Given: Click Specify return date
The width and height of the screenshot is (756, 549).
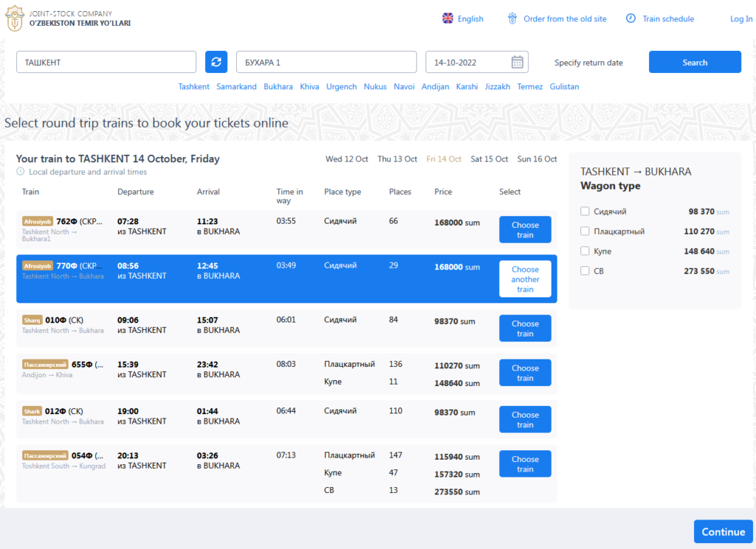Looking at the screenshot, I should tap(588, 63).
